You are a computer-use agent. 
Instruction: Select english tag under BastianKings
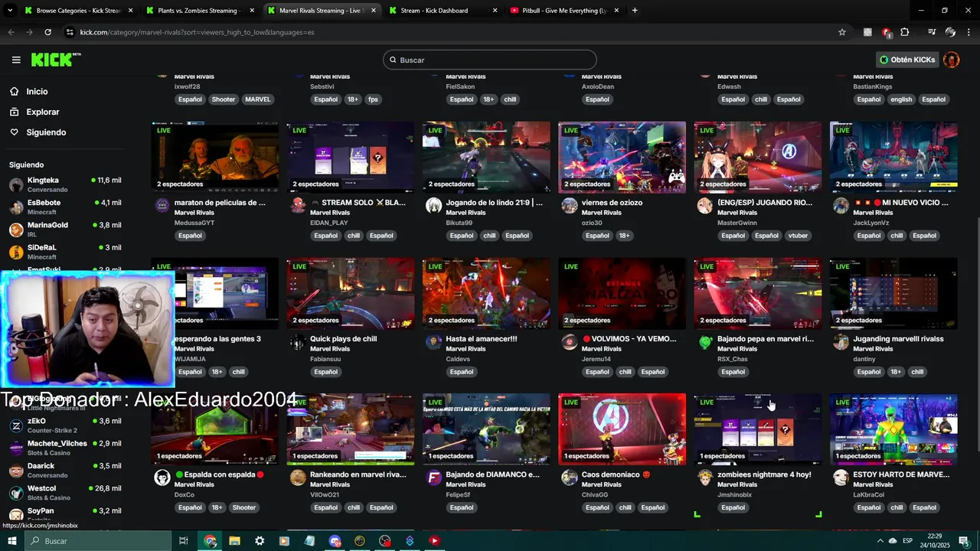point(901,99)
